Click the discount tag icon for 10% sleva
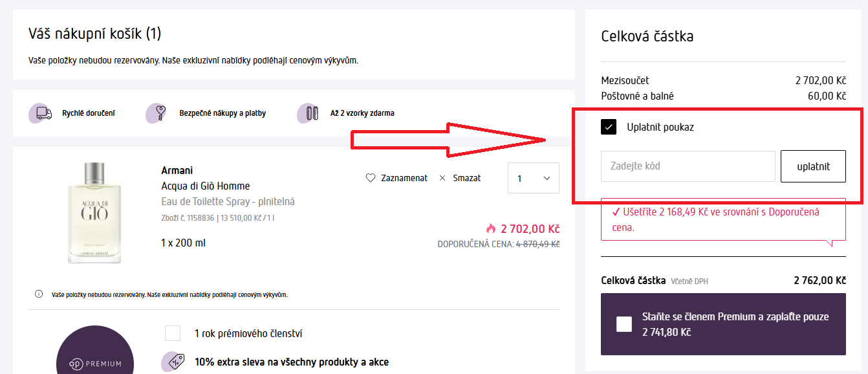Screen dimensions: 868x374 coord(173,362)
